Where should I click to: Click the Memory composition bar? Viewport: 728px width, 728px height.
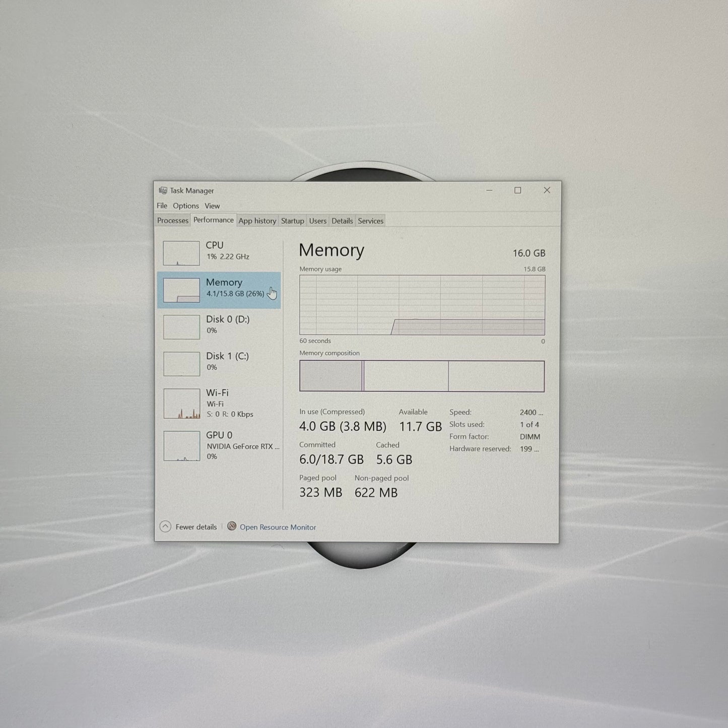pos(422,376)
